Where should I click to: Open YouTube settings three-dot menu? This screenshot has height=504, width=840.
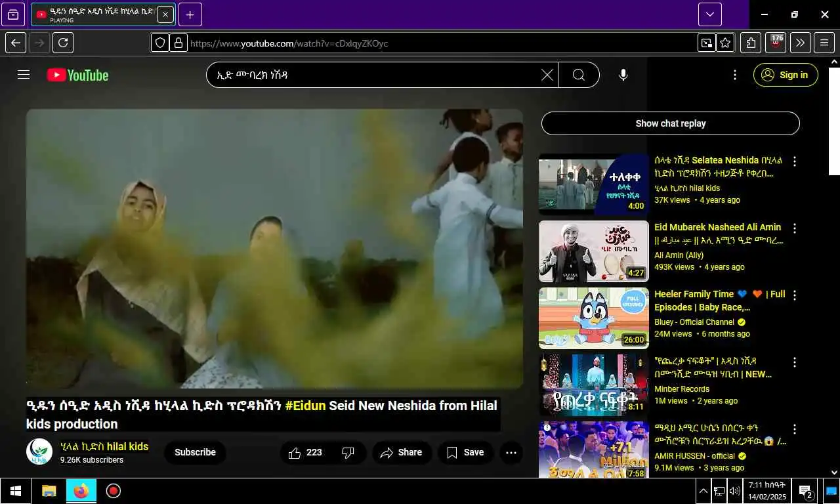coord(735,75)
